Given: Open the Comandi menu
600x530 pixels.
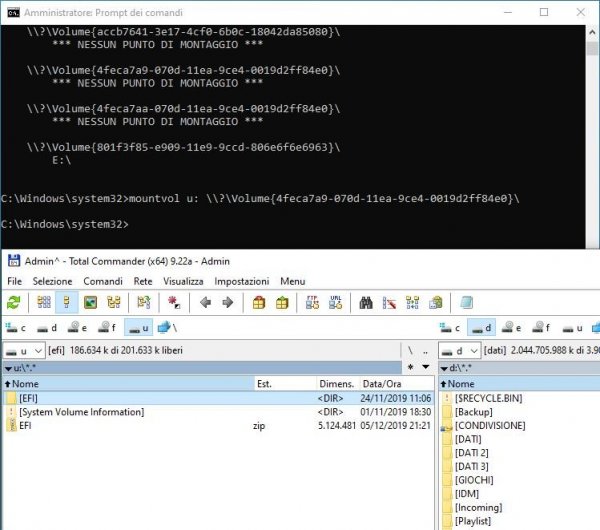Looking at the screenshot, I should [x=103, y=281].
